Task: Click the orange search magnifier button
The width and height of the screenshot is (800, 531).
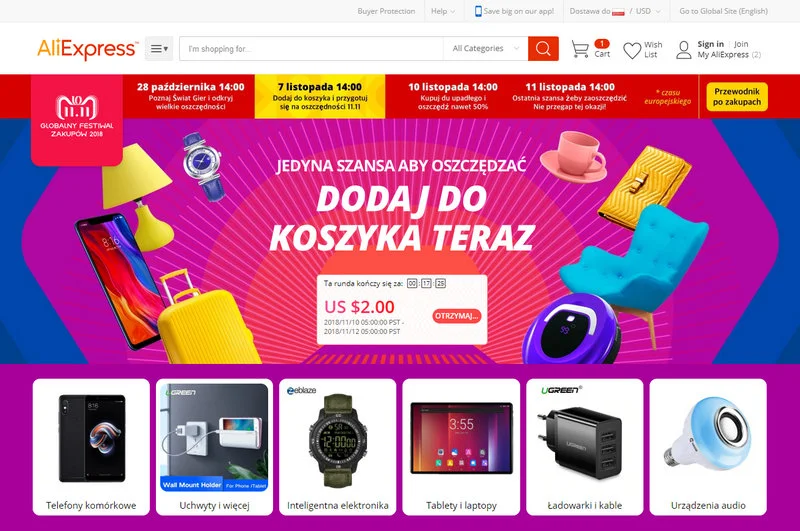Action: (x=543, y=48)
